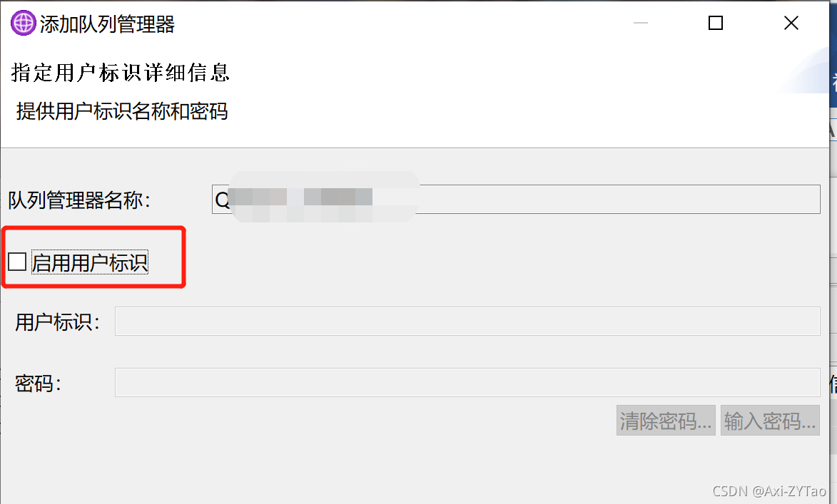Click the 指定用户标识详细信息 heading
This screenshot has width=837, height=504.
pyautogui.click(x=121, y=73)
